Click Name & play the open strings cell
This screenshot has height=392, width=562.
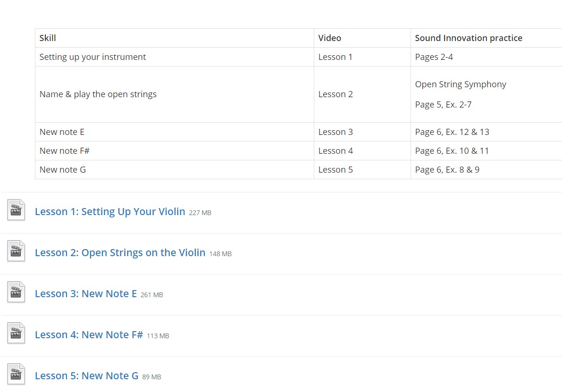click(x=174, y=94)
